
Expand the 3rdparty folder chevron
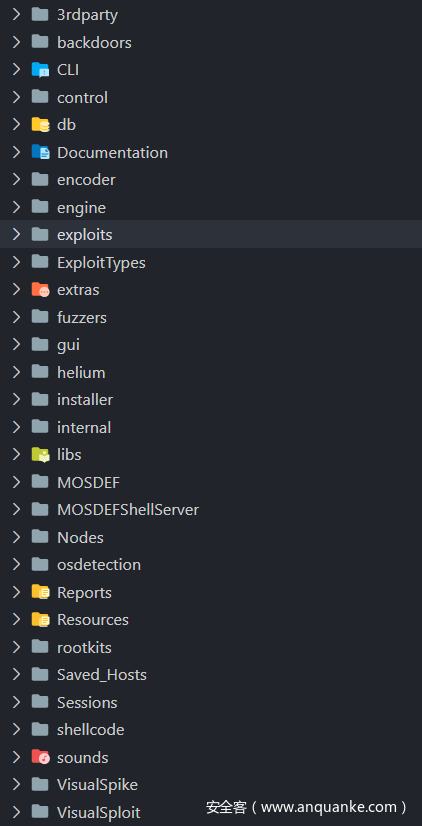pyautogui.click(x=16, y=15)
